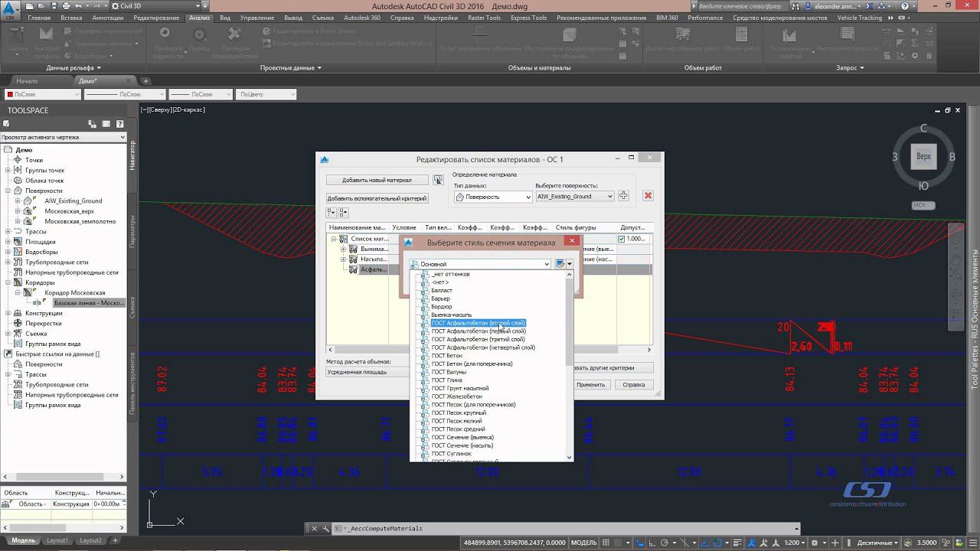Click the Toolspace help question mark icon

119,124
